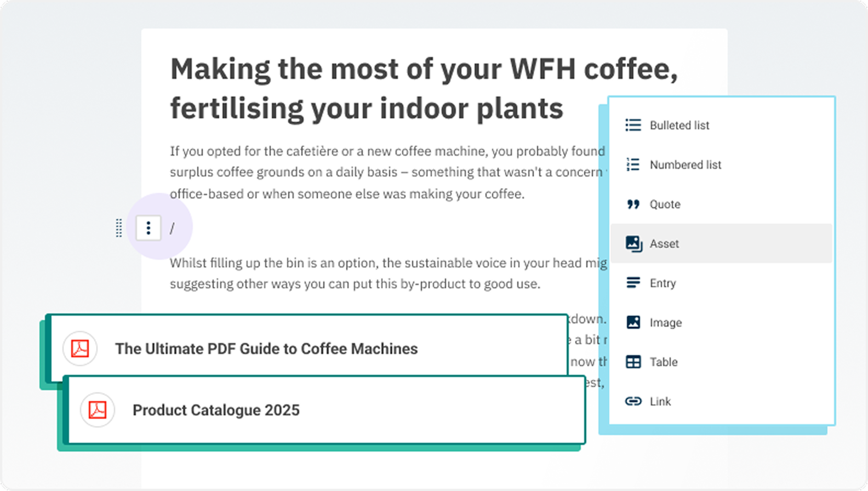The height and width of the screenshot is (491, 868).
Task: Click the Link chain icon
Action: click(633, 402)
